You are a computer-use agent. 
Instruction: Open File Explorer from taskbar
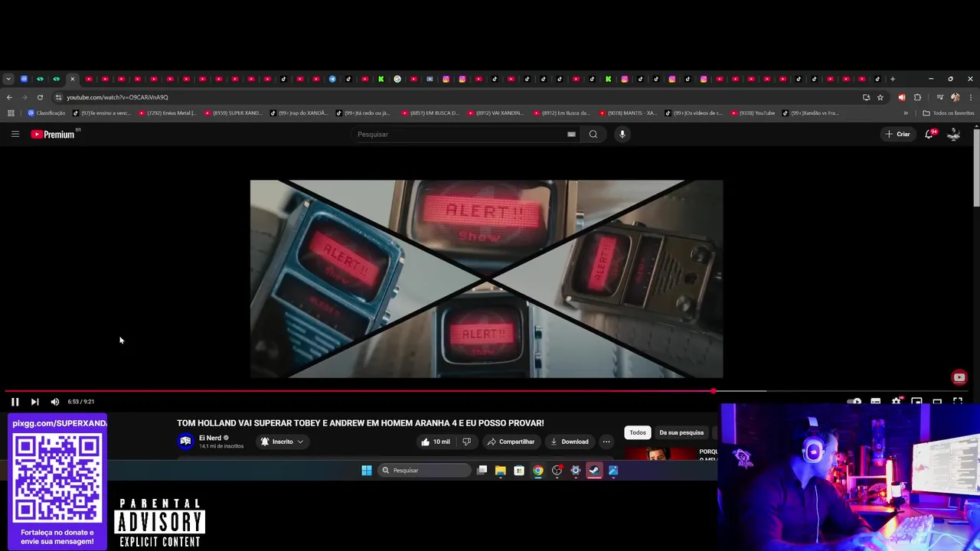coord(500,471)
